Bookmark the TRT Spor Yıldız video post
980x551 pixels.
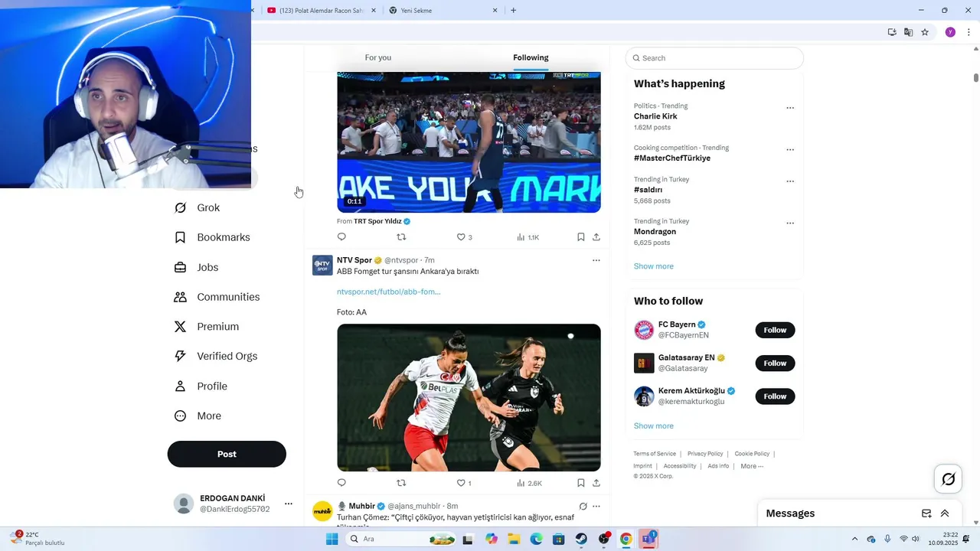point(581,237)
